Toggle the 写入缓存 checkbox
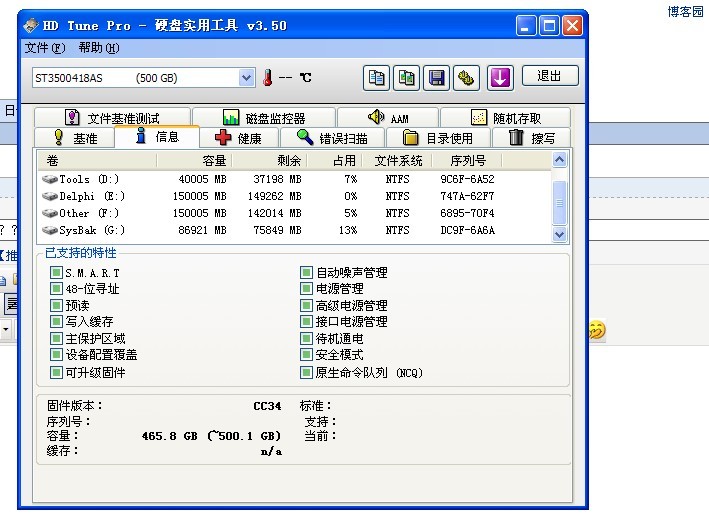709x532 pixels. coord(56,321)
